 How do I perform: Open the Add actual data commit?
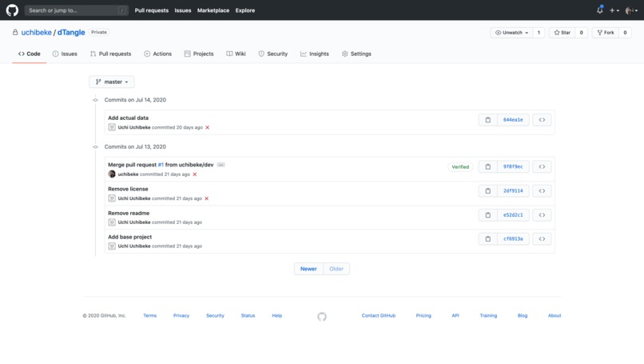[128, 118]
